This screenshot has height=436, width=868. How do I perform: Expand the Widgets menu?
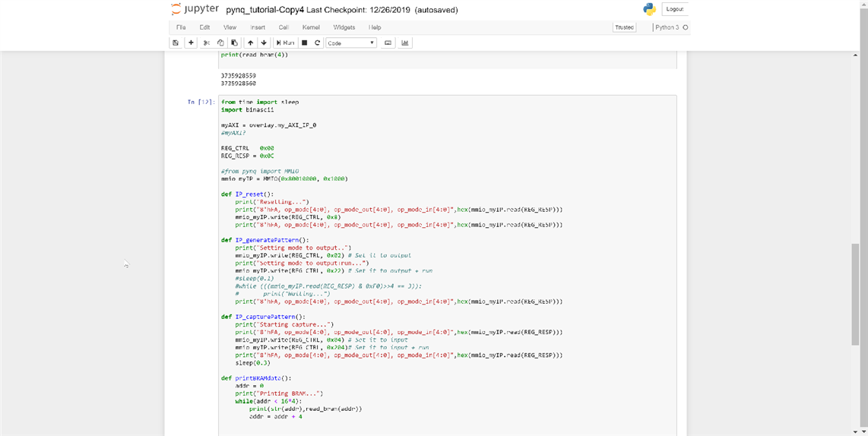coord(344,27)
